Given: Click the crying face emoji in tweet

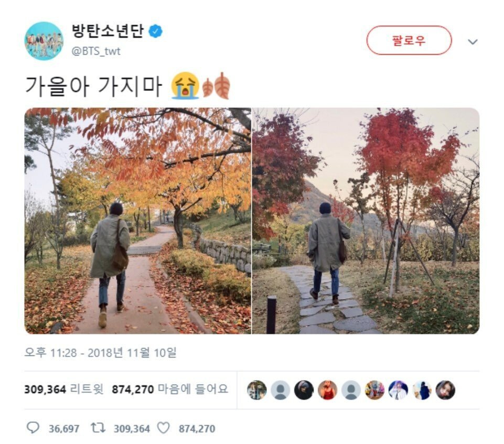Looking at the screenshot, I should 185,85.
